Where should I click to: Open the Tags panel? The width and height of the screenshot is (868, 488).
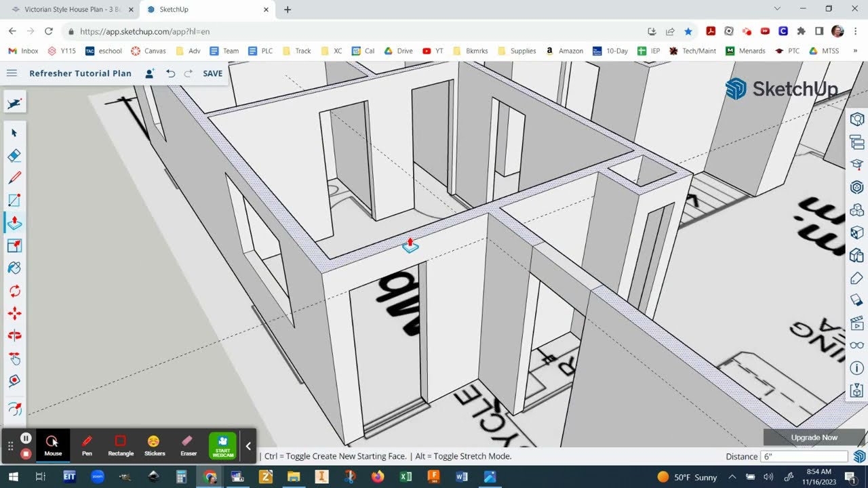tap(856, 278)
